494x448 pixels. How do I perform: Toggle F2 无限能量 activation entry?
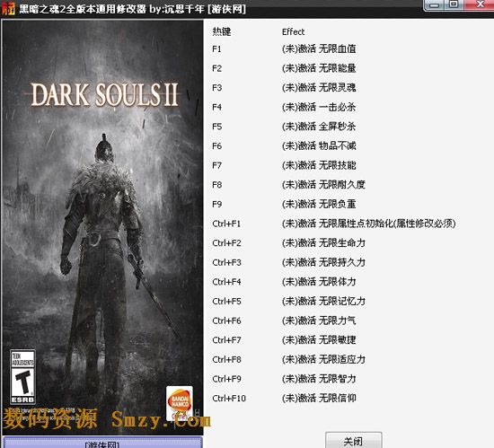319,68
